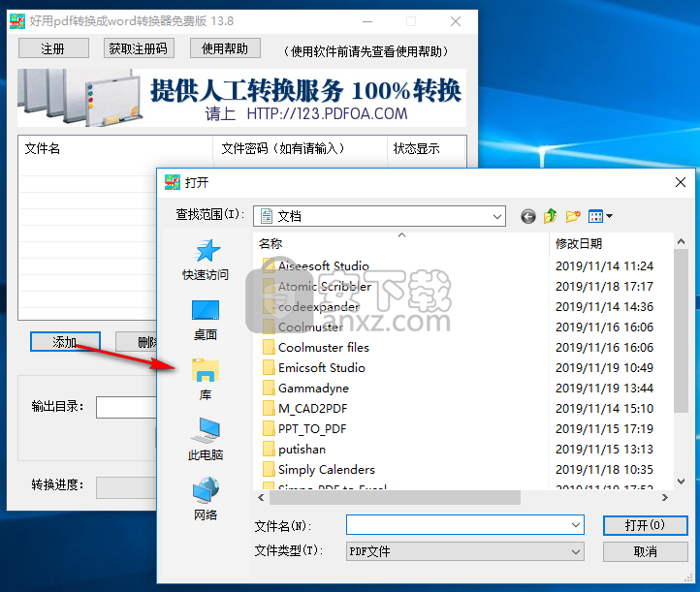Click the app logo in main window title bar
Image resolution: width=700 pixels, height=592 pixels.
click(17, 21)
